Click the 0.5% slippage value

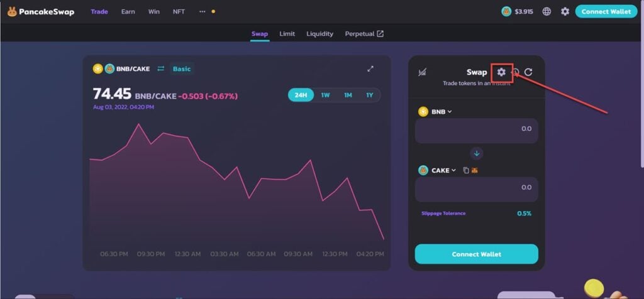tap(524, 214)
